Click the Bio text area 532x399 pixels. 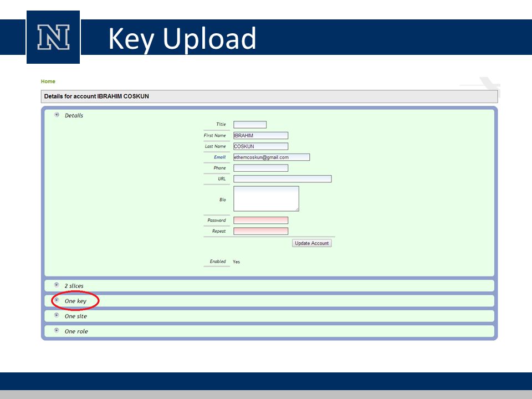[x=266, y=199]
